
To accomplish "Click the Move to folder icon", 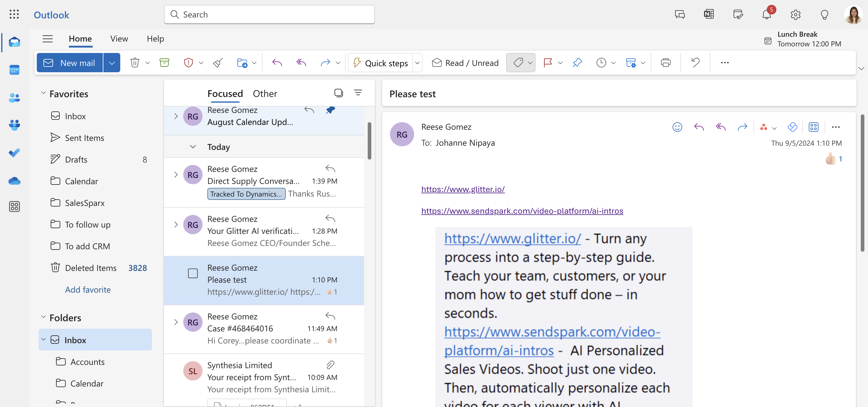I will [x=242, y=63].
